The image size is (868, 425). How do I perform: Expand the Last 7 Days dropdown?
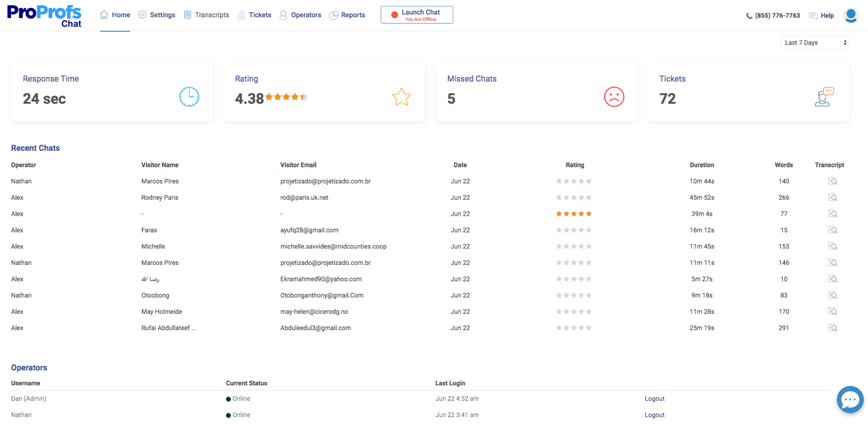(x=815, y=43)
